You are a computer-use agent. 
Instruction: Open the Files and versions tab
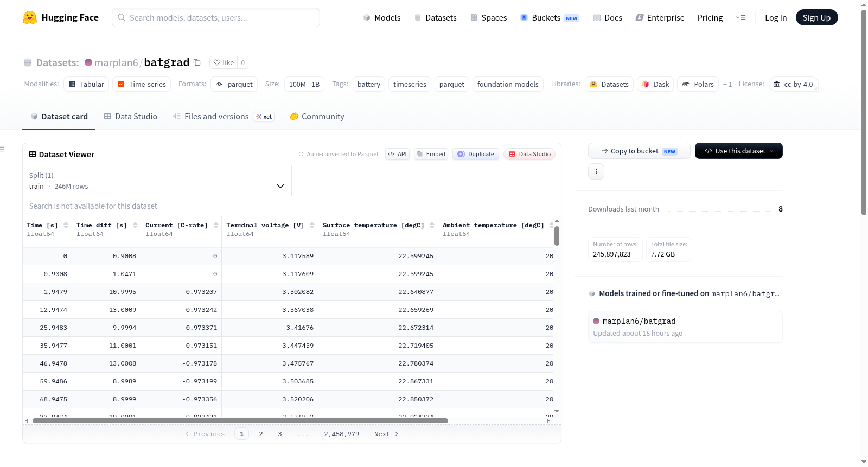224,117
